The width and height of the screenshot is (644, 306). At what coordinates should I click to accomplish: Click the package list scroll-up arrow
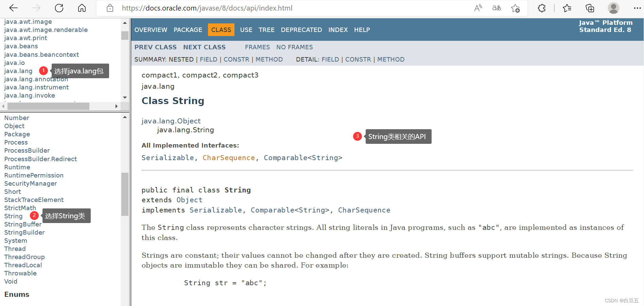pos(125,23)
